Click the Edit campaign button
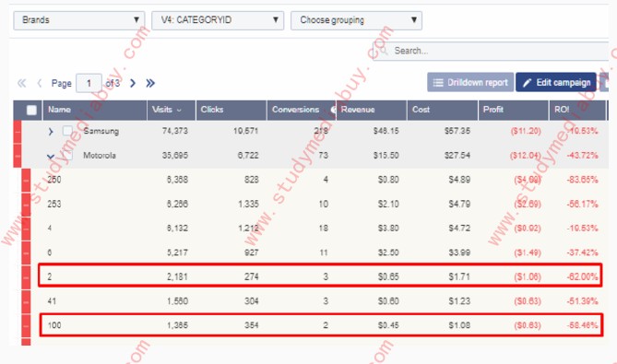Image resolution: width=617 pixels, height=364 pixels. [556, 82]
